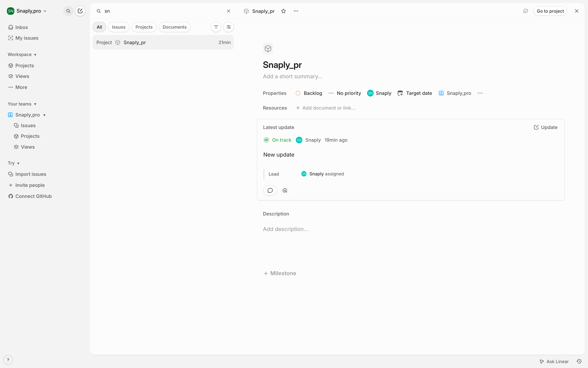Change the Backlog status property

coord(308,93)
